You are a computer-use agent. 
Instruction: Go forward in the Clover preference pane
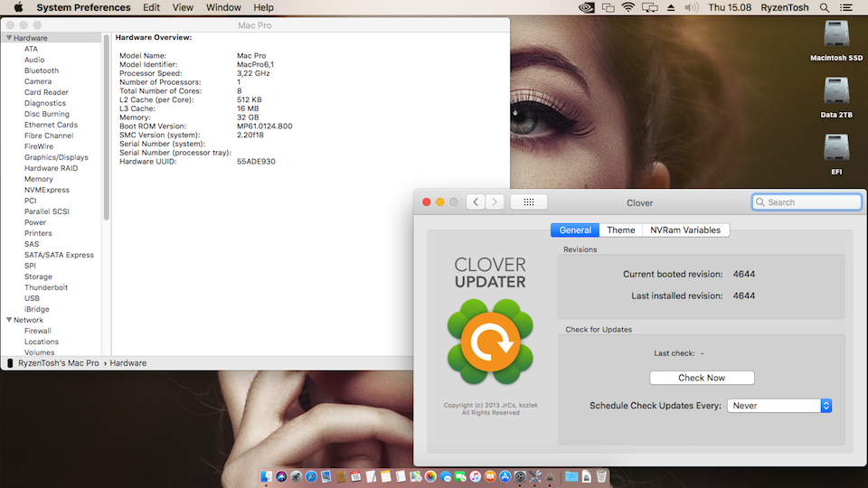tap(495, 202)
